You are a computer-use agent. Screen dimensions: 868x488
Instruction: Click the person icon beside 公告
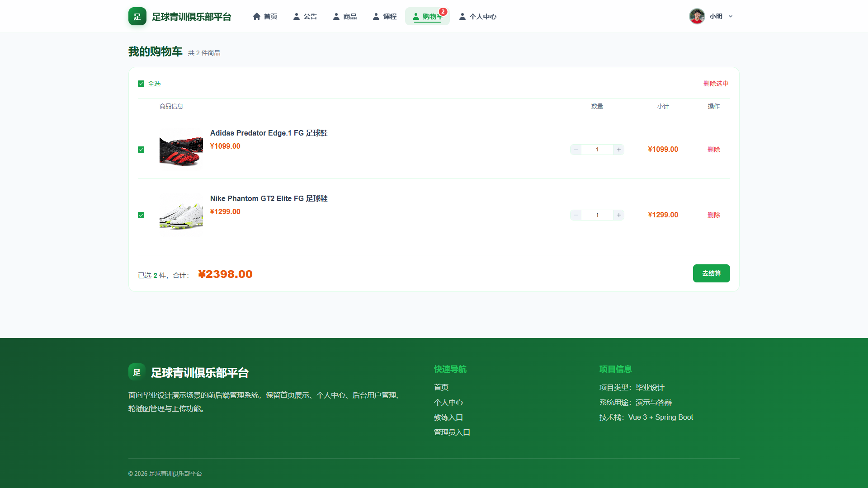297,16
